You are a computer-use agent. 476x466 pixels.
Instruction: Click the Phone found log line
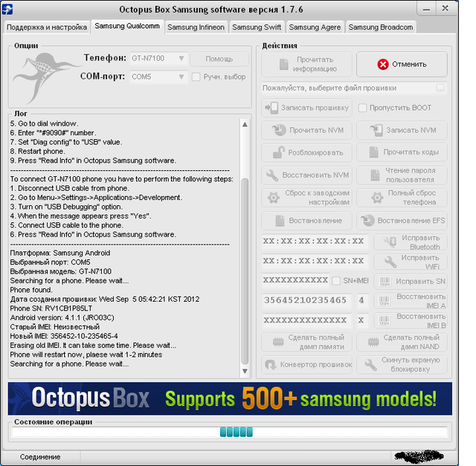point(31,290)
